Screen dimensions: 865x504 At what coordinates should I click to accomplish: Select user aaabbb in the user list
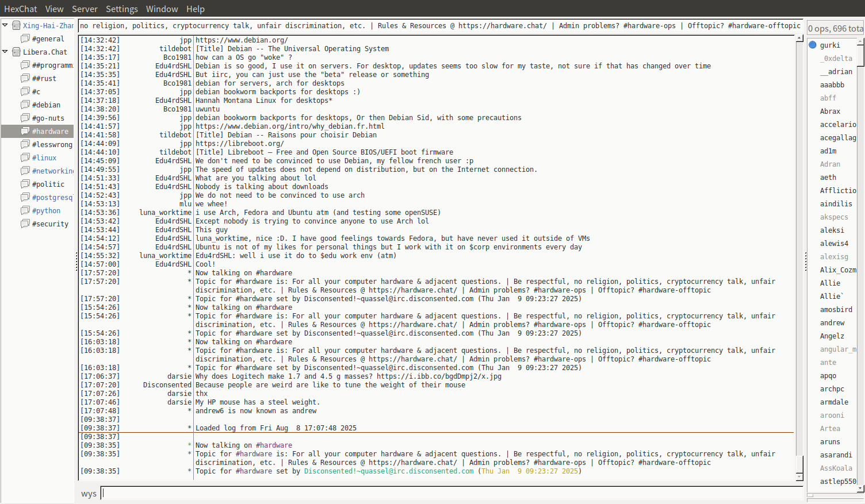(832, 84)
